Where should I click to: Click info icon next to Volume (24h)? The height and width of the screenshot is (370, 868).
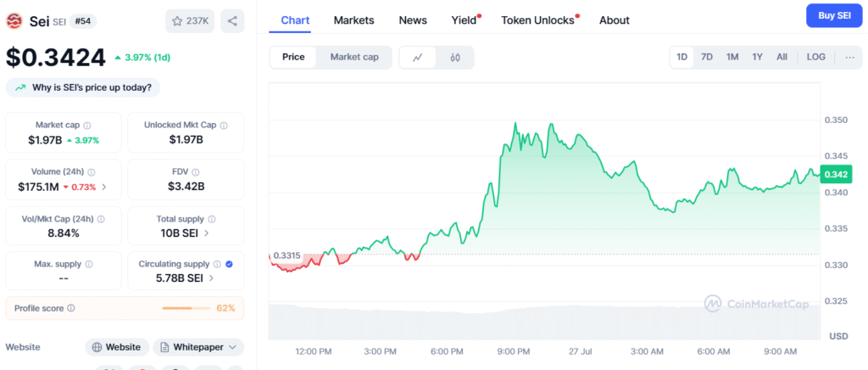click(92, 172)
